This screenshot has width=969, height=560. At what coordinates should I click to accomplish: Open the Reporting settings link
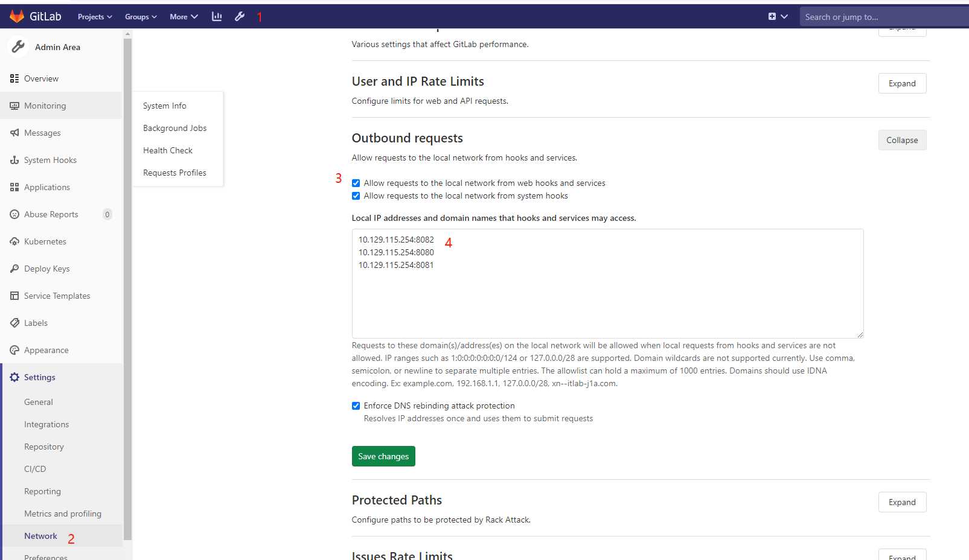pyautogui.click(x=42, y=491)
